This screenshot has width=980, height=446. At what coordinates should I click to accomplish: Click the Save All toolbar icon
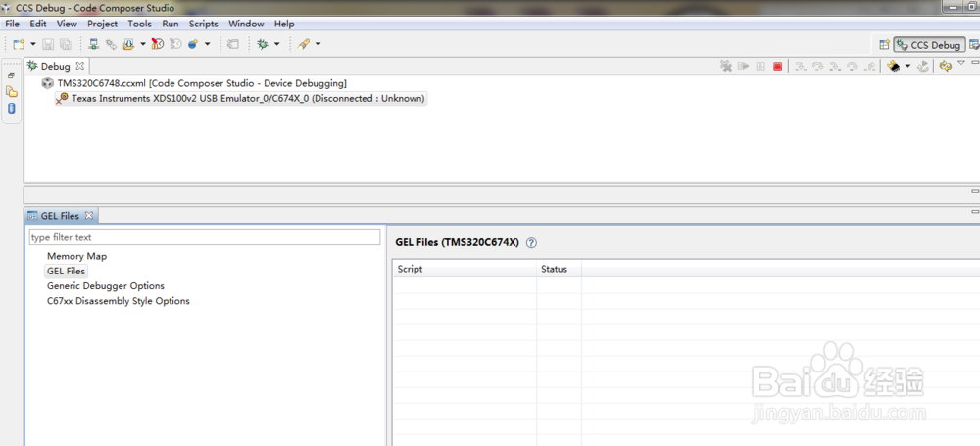[65, 44]
